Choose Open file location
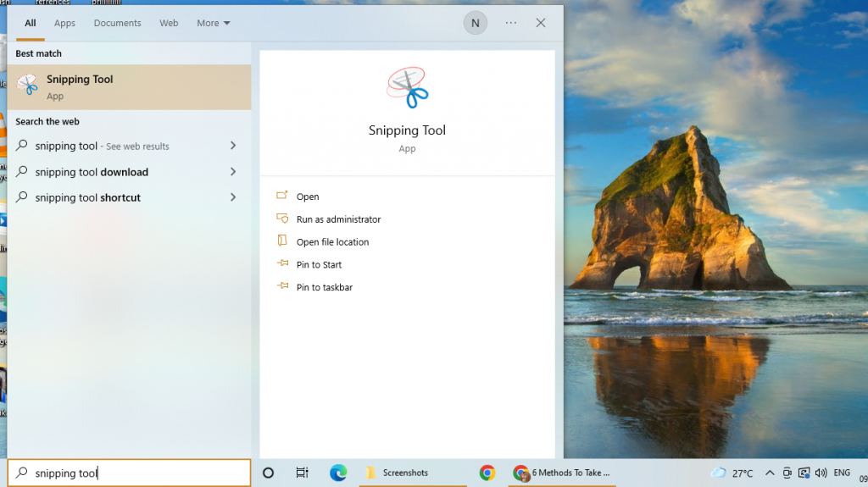Viewport: 868px width, 487px height. point(332,242)
